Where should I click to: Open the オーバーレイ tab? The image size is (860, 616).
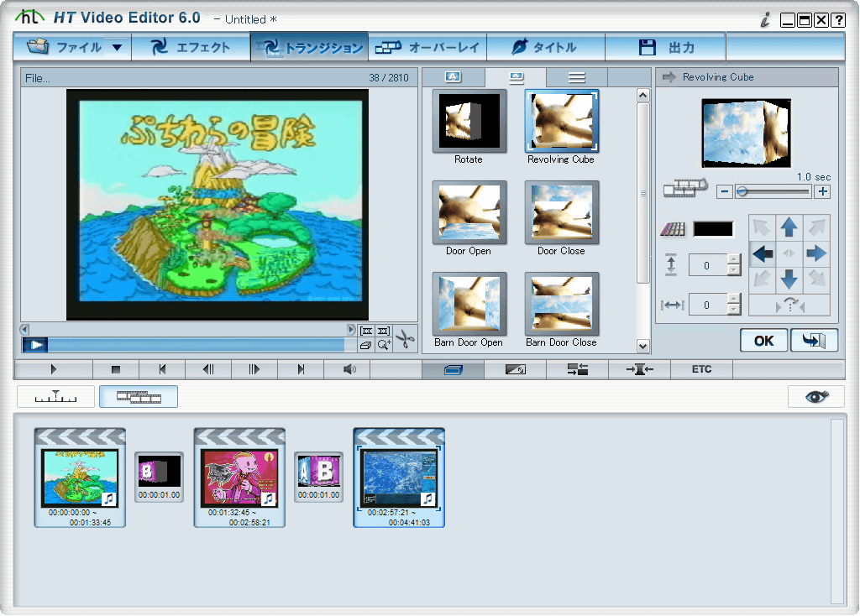pyautogui.click(x=427, y=47)
